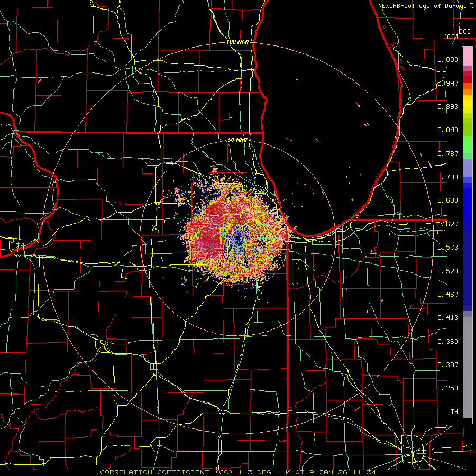Pick the light pink swatch atop the color bar

pos(467,57)
